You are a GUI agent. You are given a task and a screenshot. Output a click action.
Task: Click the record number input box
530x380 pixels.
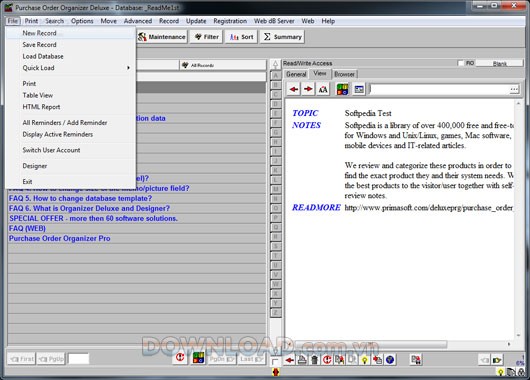(x=78, y=359)
